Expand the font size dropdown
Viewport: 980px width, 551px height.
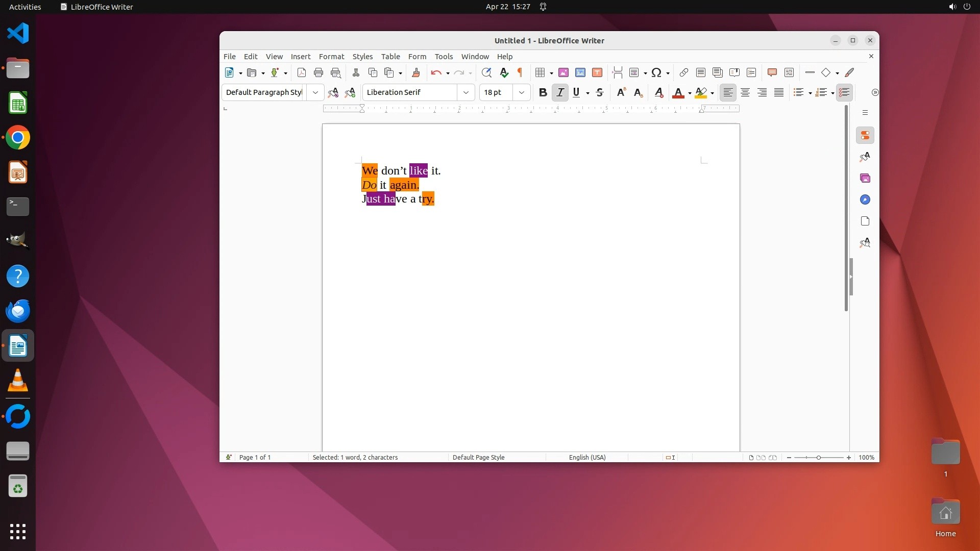pos(521,92)
